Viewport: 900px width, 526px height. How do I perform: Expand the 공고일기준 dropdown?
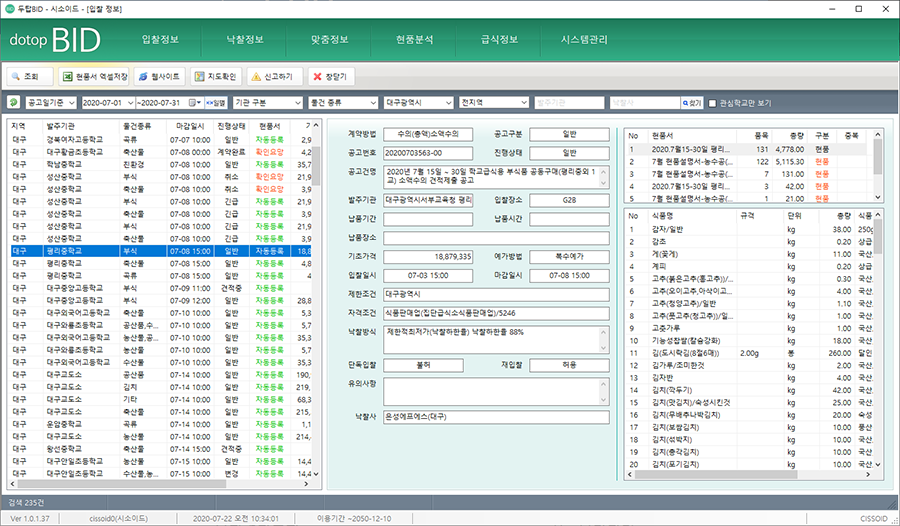pyautogui.click(x=49, y=102)
